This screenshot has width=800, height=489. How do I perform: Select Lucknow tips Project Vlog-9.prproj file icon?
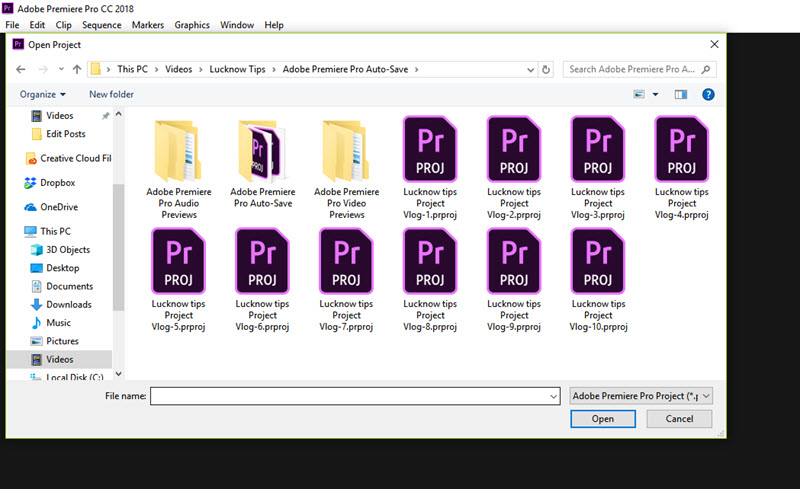click(x=514, y=261)
